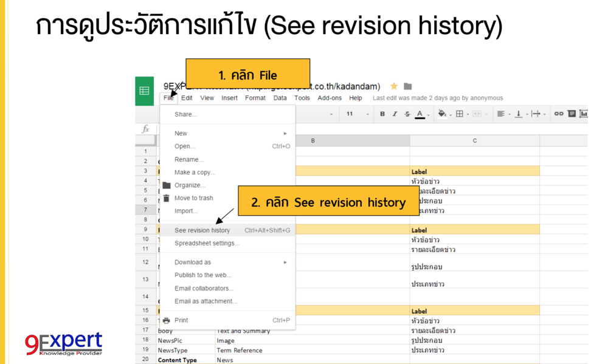Open the Tools menu
Image resolution: width=608 pixels, height=364 pixels.
302,98
